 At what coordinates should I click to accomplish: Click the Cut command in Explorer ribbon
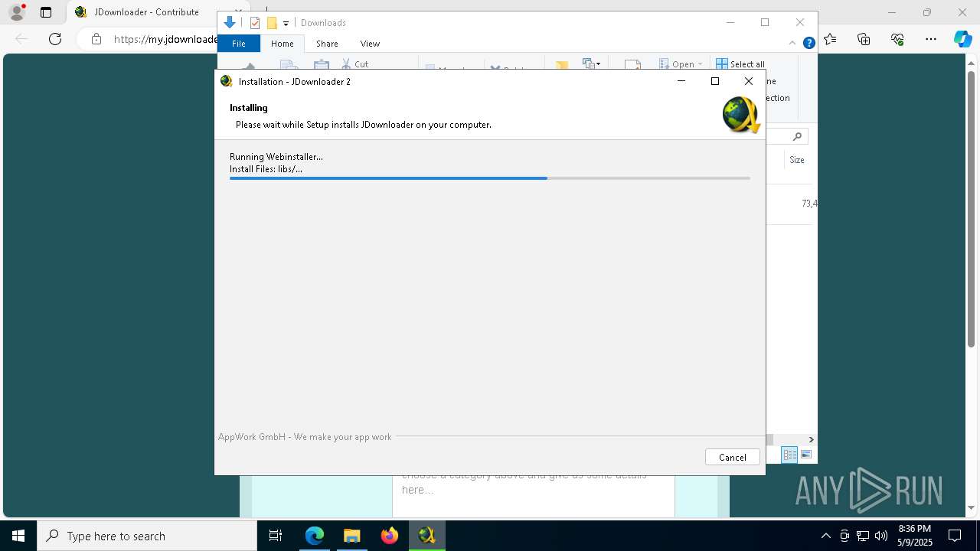(x=355, y=64)
